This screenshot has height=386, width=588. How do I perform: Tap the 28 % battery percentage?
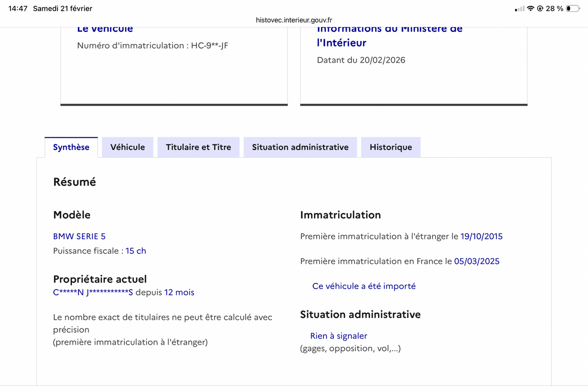(555, 8)
